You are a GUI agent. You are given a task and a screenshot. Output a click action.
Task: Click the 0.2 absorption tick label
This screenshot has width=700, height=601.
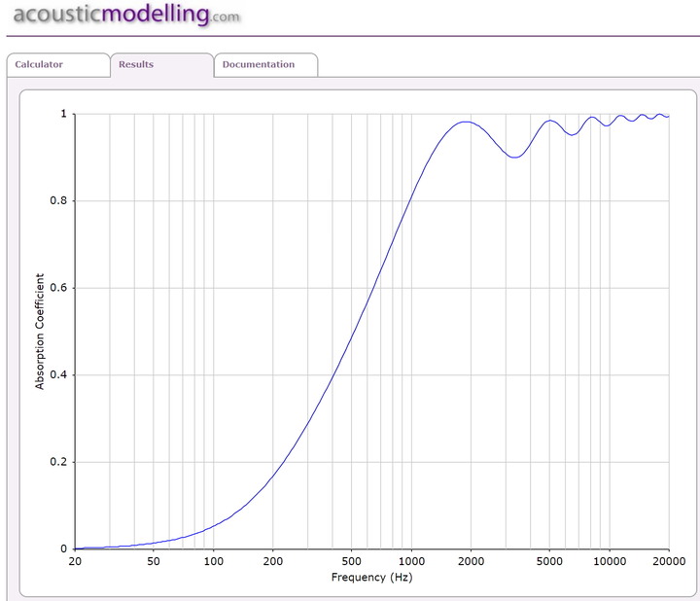(58, 462)
